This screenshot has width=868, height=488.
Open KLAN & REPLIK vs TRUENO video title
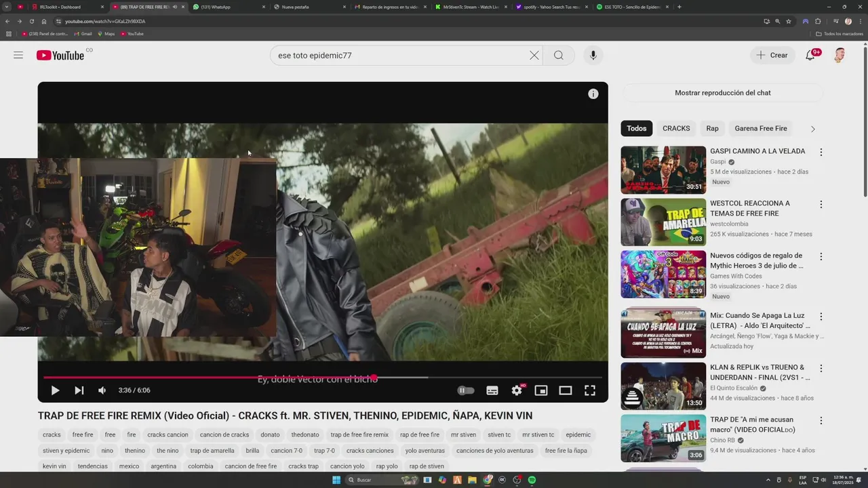(759, 372)
